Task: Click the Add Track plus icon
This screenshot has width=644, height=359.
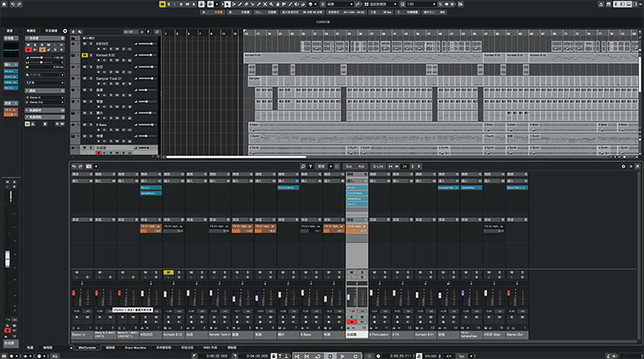Action: (x=73, y=31)
